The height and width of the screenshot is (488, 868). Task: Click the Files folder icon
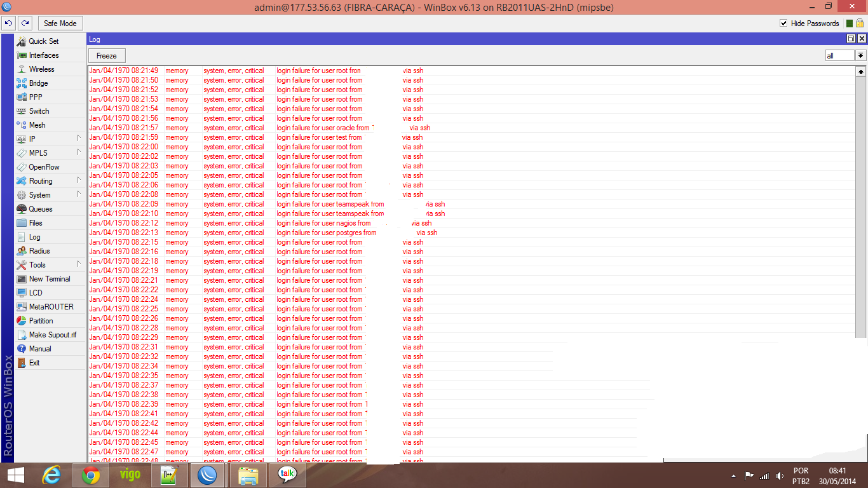click(x=22, y=223)
